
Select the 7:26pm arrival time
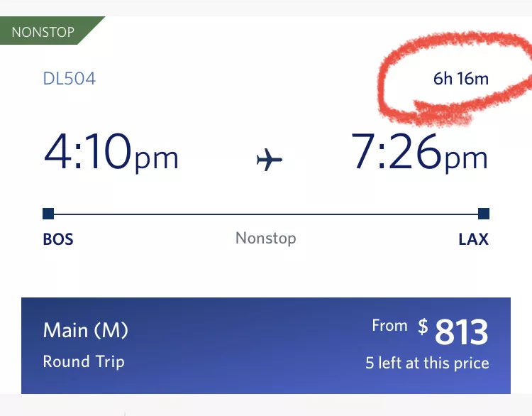click(420, 152)
